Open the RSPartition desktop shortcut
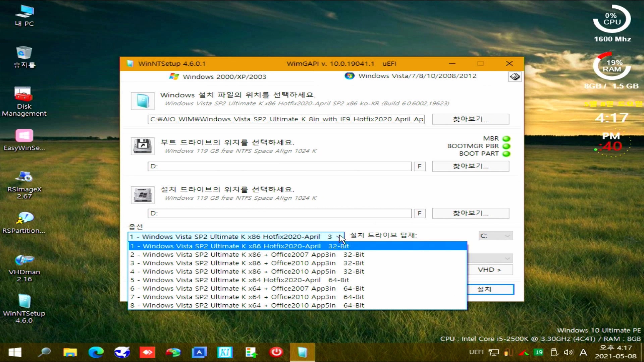 click(x=24, y=223)
